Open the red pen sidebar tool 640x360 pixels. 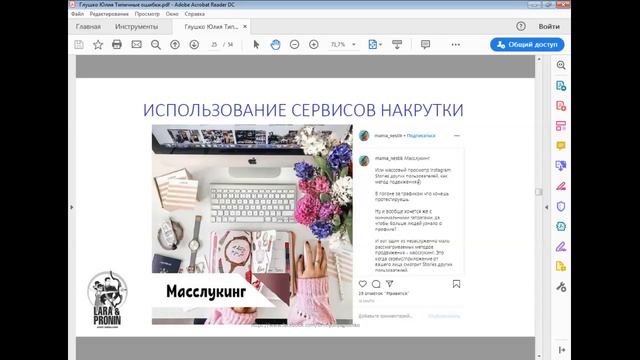(x=561, y=186)
